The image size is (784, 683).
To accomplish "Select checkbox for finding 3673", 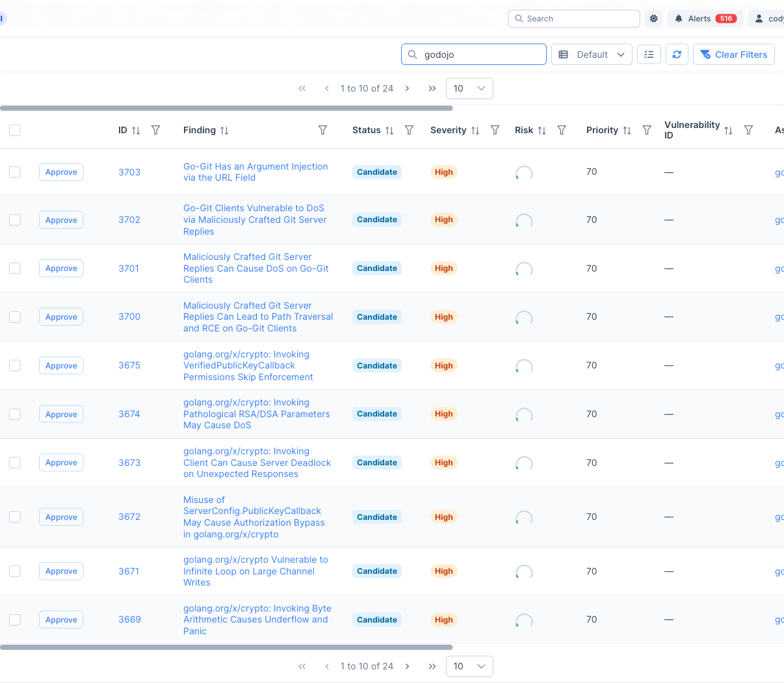I will [15, 462].
